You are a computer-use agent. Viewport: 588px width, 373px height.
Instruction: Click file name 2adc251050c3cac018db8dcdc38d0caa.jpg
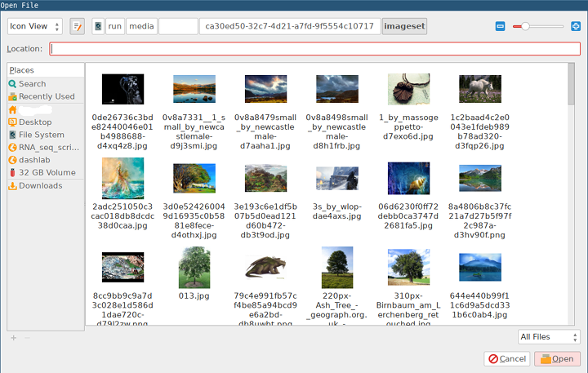pyautogui.click(x=122, y=216)
